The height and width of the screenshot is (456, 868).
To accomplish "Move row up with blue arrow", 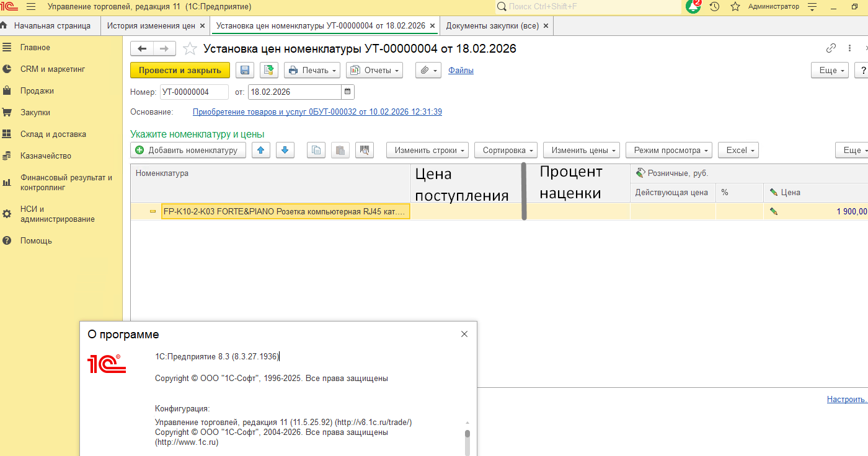I will (x=261, y=150).
